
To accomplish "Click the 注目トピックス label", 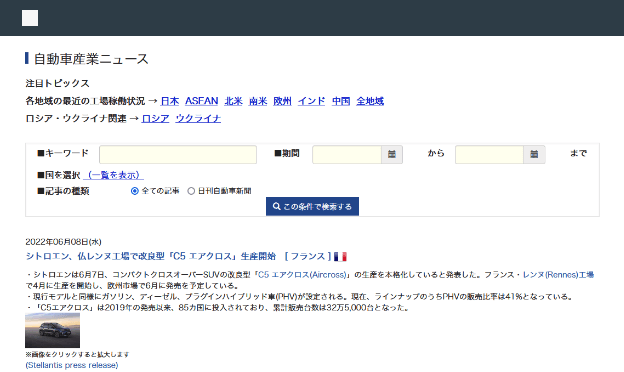I will coord(57,84).
